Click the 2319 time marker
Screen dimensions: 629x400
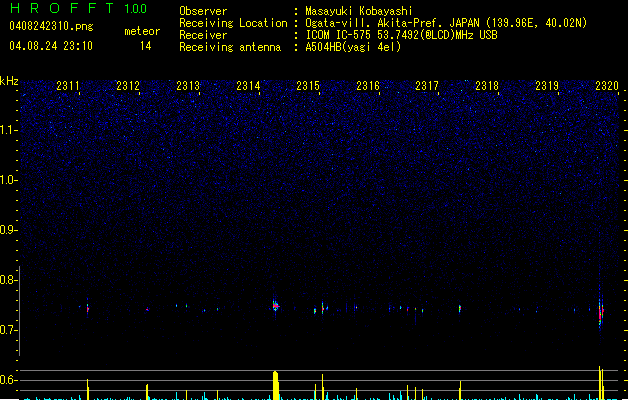547,86
